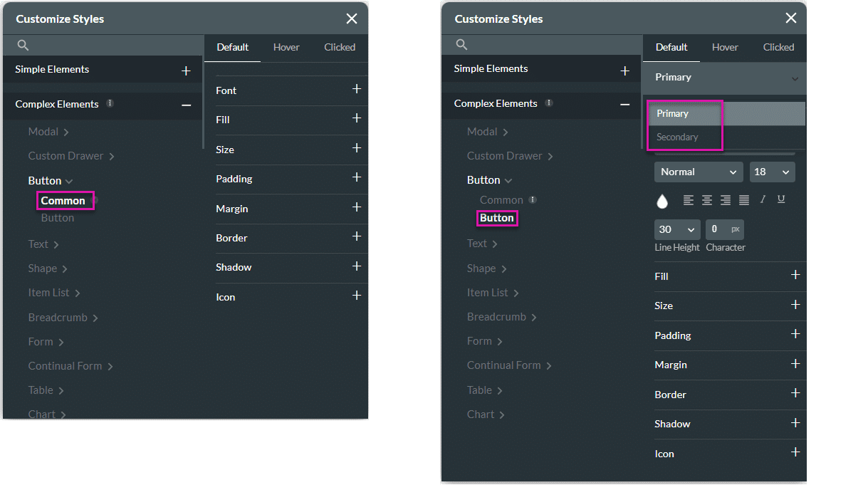Select the font color drop icon

point(662,200)
